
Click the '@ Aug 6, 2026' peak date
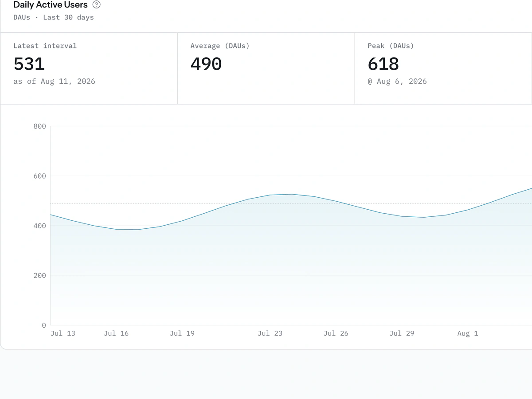397,82
